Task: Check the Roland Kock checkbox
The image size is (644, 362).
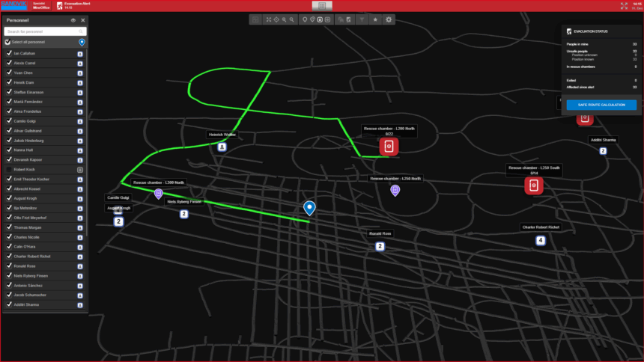Action: tap(9, 170)
